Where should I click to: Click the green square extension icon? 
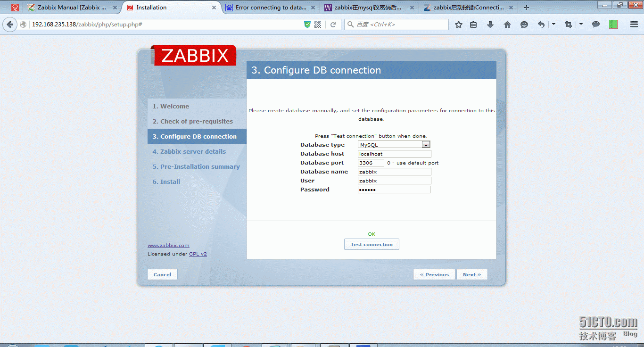pyautogui.click(x=613, y=25)
